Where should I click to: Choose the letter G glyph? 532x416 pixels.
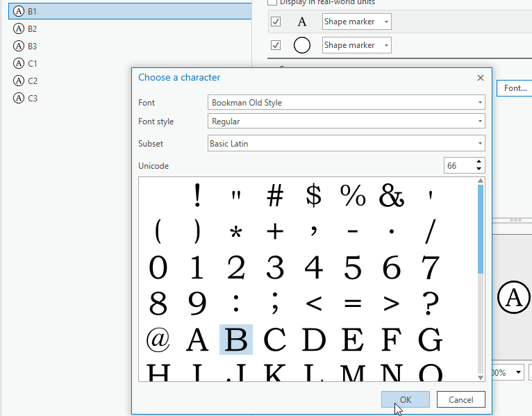pyautogui.click(x=431, y=340)
